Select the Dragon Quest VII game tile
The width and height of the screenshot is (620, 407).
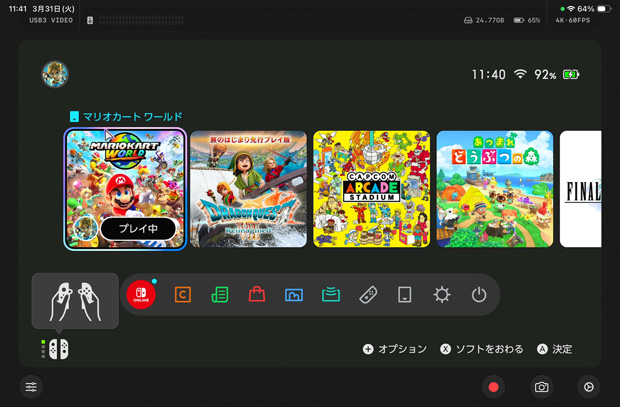248,189
